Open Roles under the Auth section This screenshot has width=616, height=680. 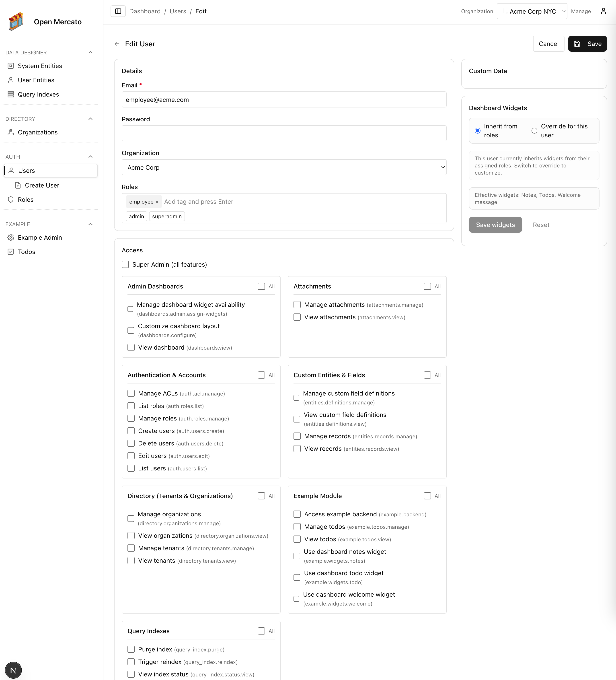(x=25, y=199)
